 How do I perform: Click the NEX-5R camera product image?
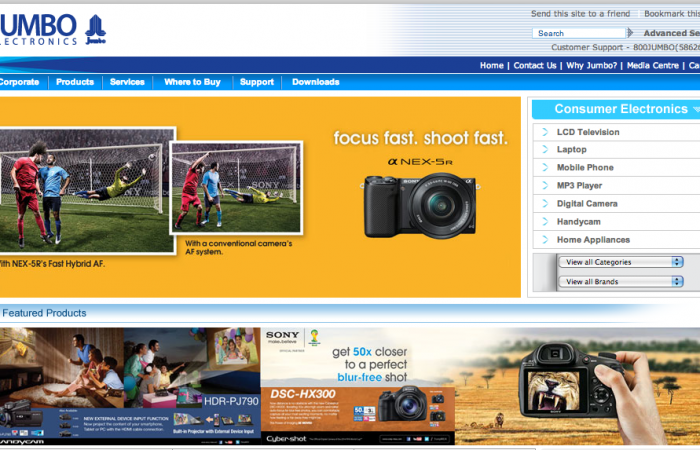coord(420,206)
